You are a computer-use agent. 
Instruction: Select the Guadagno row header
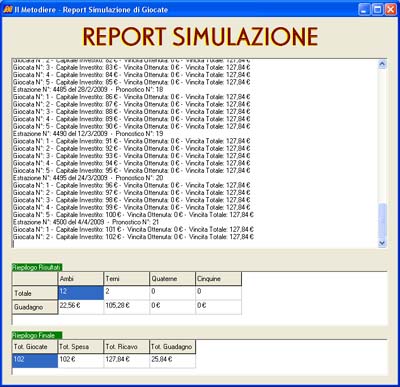pos(35,307)
